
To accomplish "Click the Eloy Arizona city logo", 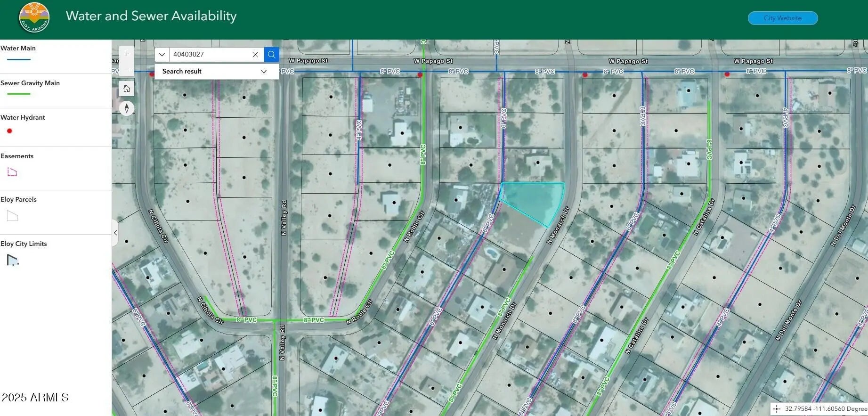I will tap(34, 17).
